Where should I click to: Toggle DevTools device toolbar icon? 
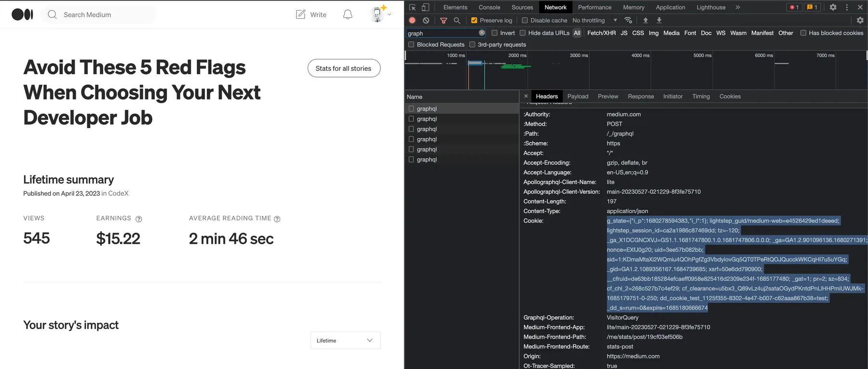point(425,7)
